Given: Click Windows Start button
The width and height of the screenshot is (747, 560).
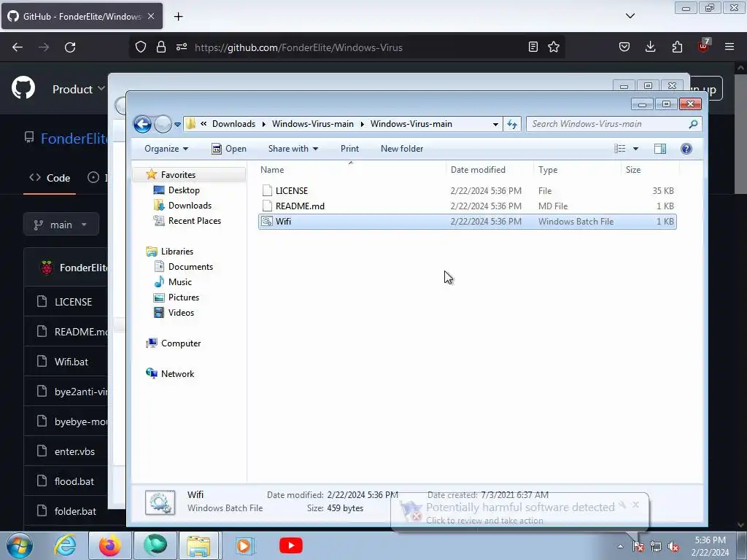Looking at the screenshot, I should 20,545.
